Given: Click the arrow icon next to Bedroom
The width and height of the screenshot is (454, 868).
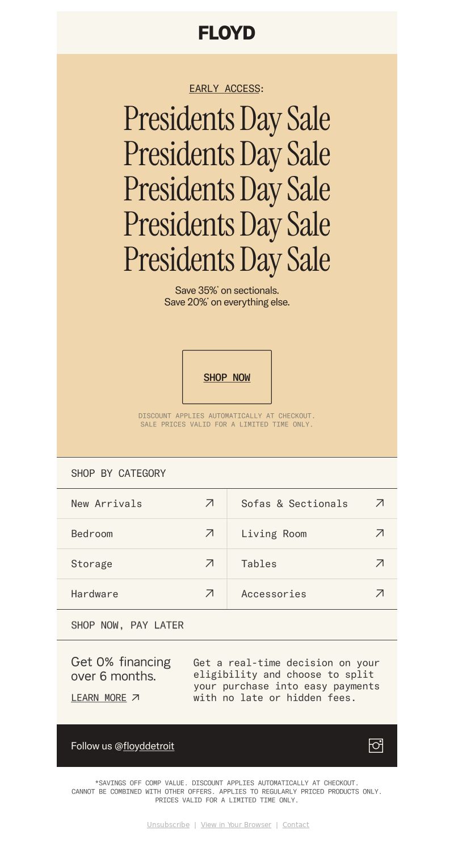Looking at the screenshot, I should coord(209,533).
